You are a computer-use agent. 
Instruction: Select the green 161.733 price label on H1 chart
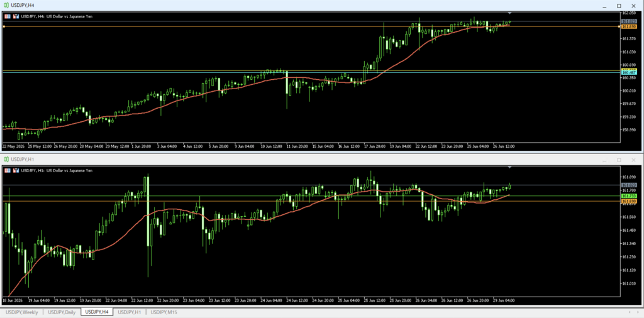pos(629,197)
